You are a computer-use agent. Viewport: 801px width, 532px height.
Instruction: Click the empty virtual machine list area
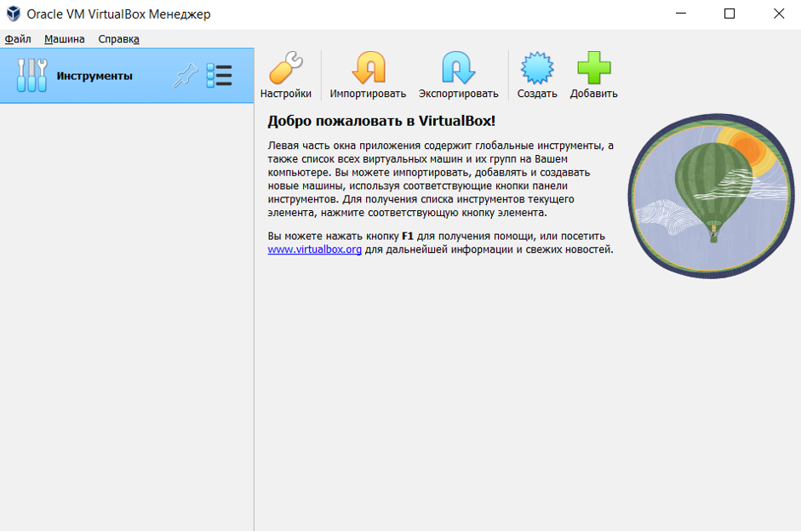[x=127, y=315]
